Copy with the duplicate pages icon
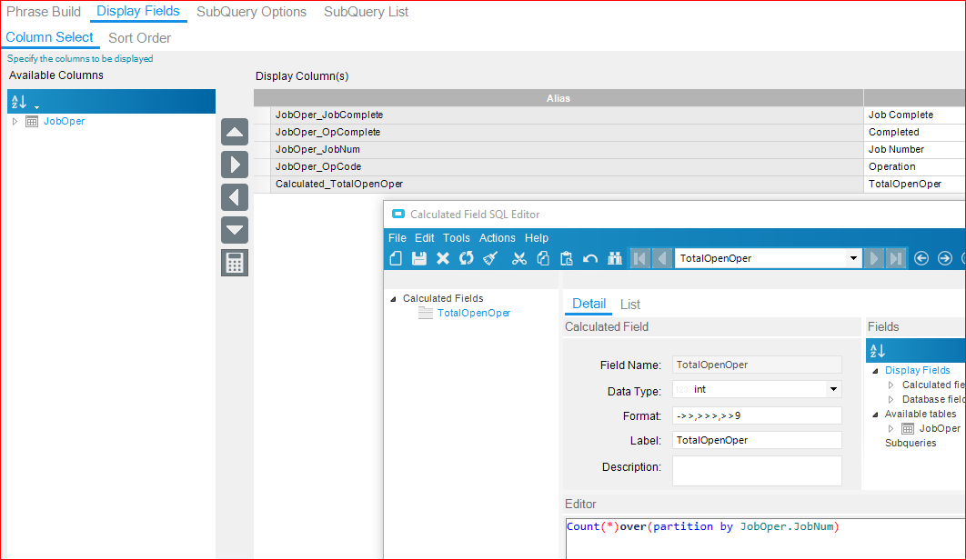 pyautogui.click(x=543, y=258)
